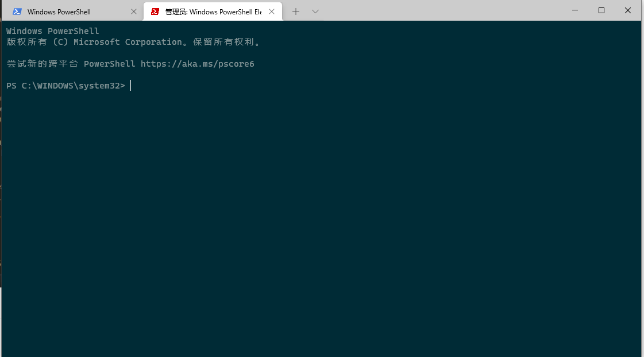Click the blue PowerShell icon on the first tab
This screenshot has width=644, height=357.
click(x=17, y=11)
